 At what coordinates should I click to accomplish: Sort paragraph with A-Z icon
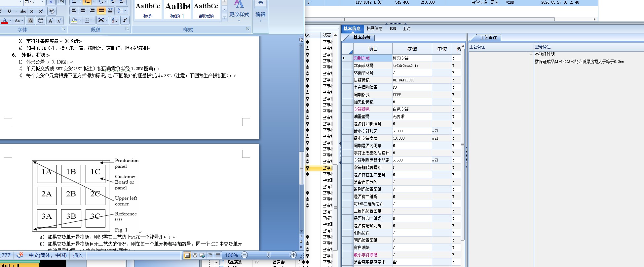114,20
